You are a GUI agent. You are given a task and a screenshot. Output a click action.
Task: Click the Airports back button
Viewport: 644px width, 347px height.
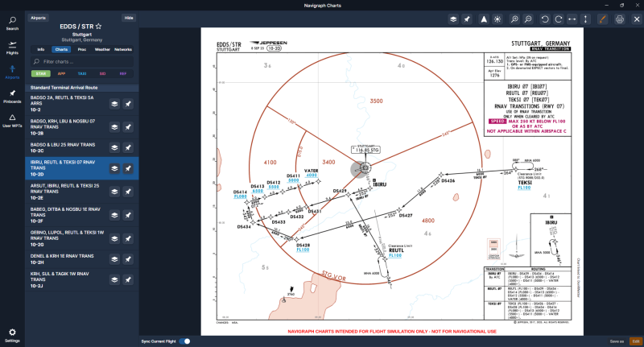pyautogui.click(x=38, y=18)
